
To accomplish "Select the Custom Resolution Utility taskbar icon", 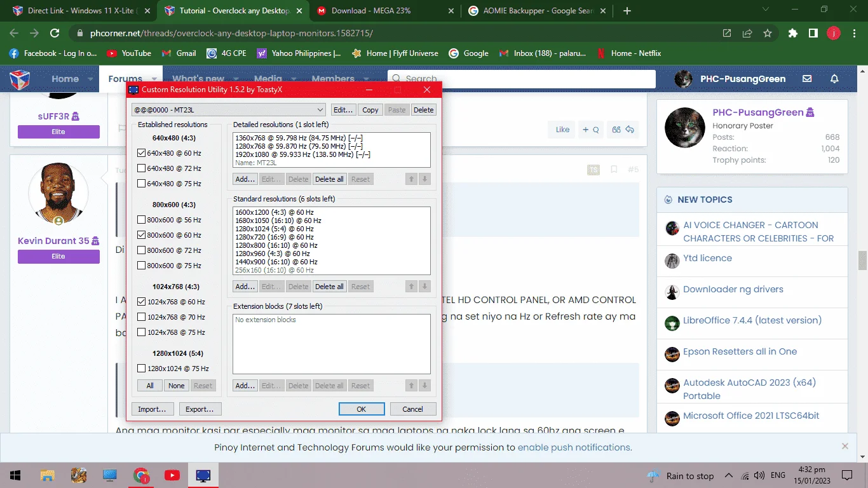I will pyautogui.click(x=203, y=475).
